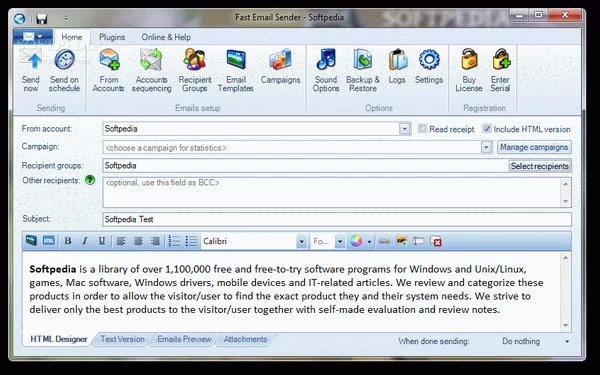Open the Emails Preview tab
The width and height of the screenshot is (600, 375).
tap(184, 339)
